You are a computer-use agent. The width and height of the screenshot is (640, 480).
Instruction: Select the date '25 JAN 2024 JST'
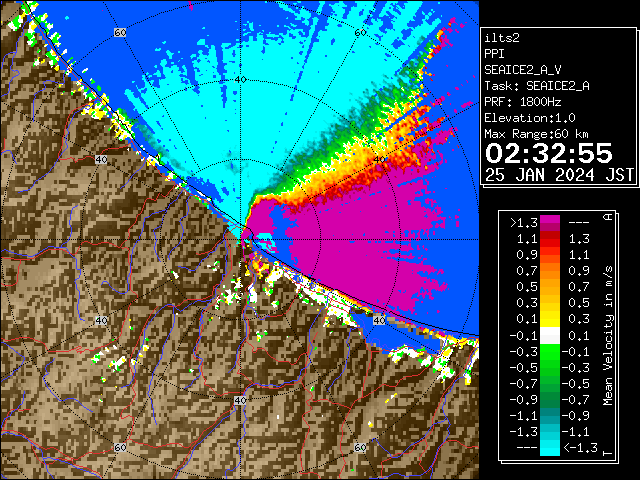(559, 175)
